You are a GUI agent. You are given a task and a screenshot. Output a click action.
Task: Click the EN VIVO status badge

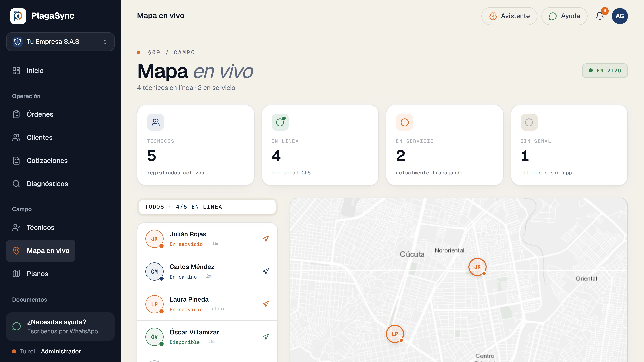click(605, 71)
